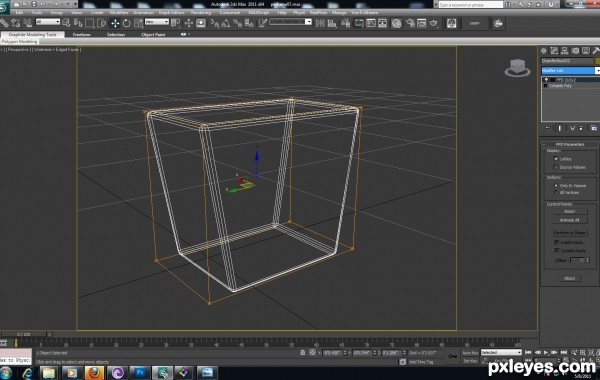Select the Select and Scale tool

[139, 23]
